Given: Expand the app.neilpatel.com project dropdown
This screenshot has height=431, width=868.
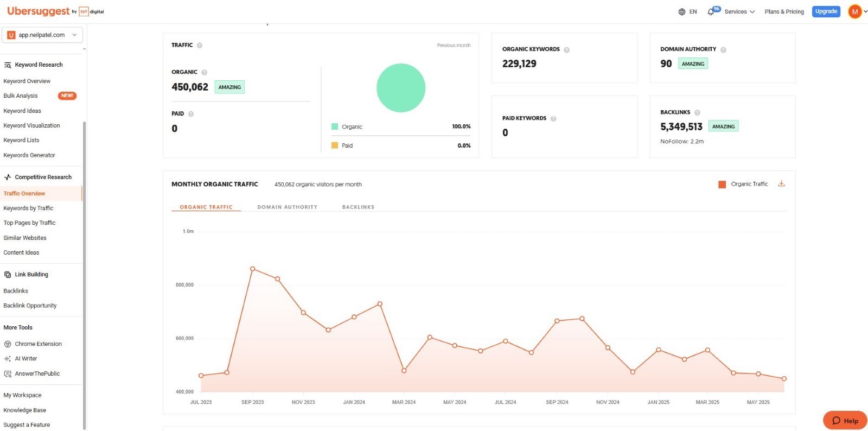Looking at the screenshot, I should coord(42,35).
